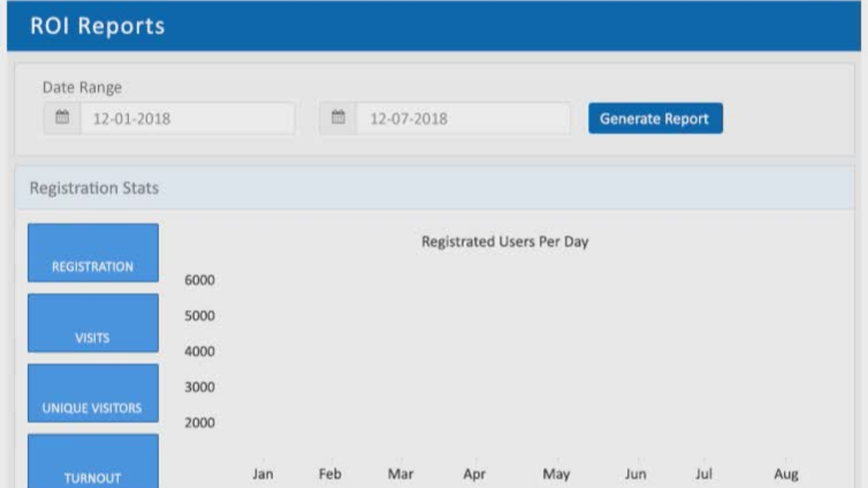Select the REGISTRATION stats tile

tap(93, 253)
